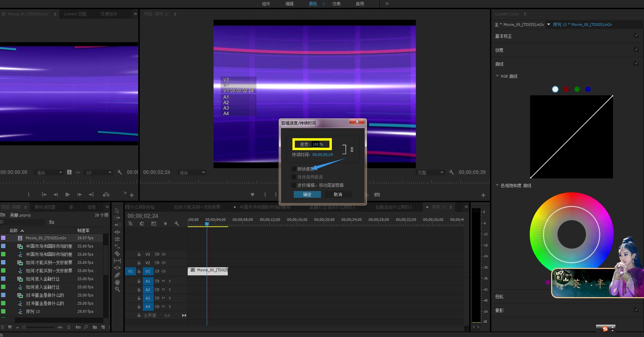The image size is (644, 337).
Task: Open program monitor 适合 zoom dropdown
Action: pos(192,173)
